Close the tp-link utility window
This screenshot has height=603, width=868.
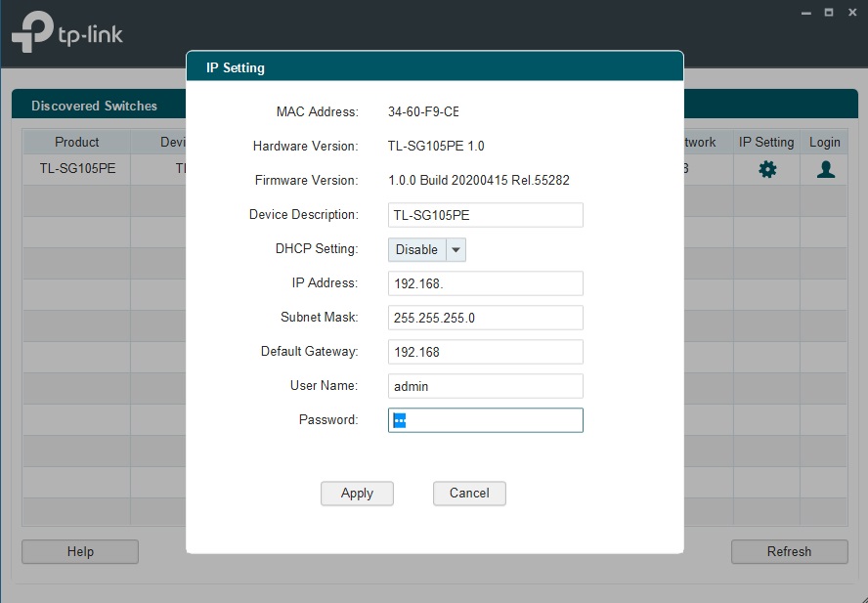pos(852,12)
